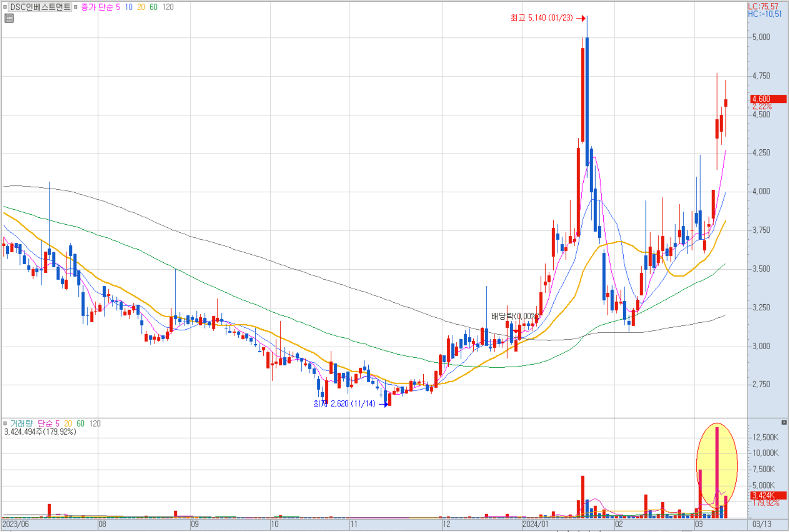Click the red 3,424K current volume tag
Viewport: 789px width, 532px height.
point(769,496)
